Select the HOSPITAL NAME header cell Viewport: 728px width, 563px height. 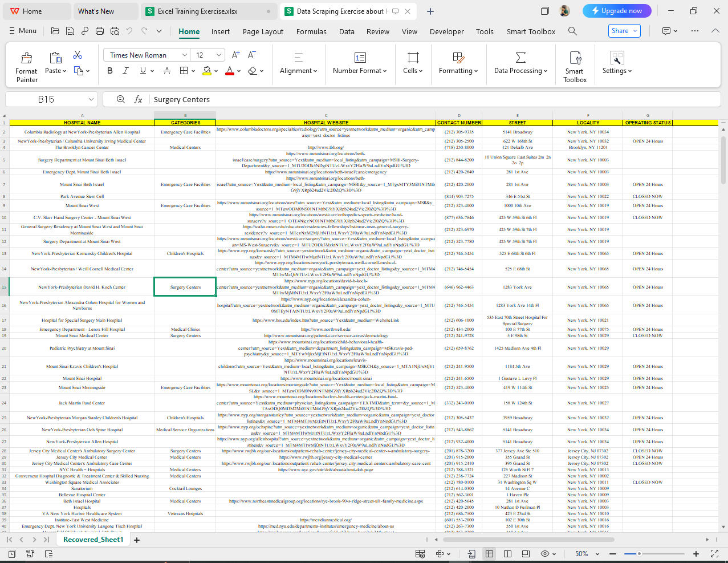(82, 123)
